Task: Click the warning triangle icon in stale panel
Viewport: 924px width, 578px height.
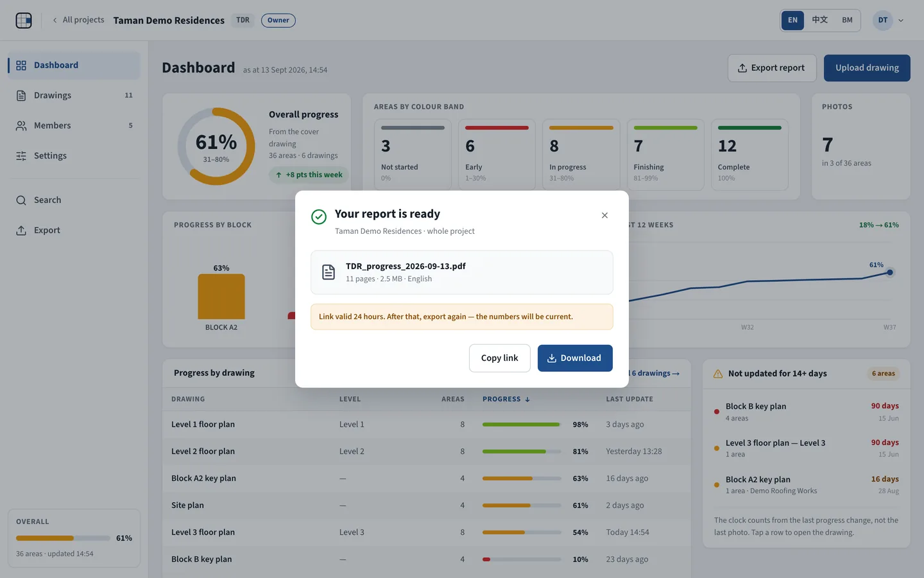Action: (x=718, y=374)
